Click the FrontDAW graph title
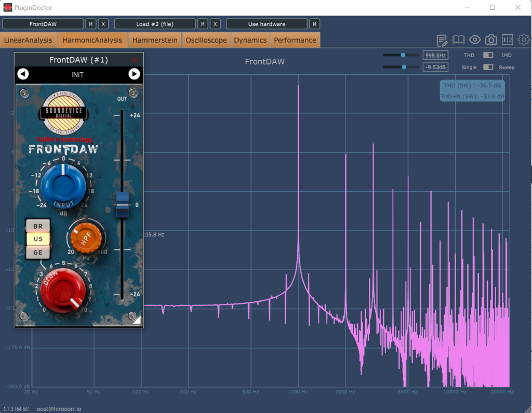Screen dimensions: 532x413 point(264,61)
